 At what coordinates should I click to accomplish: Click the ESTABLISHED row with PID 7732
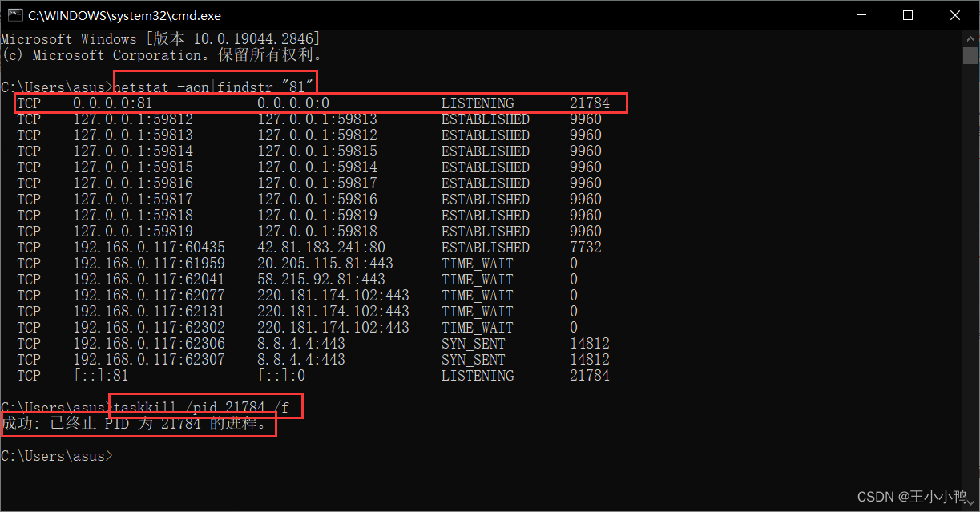click(321, 247)
